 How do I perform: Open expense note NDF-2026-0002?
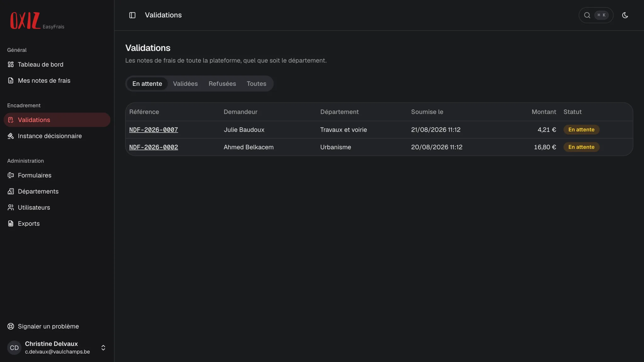pyautogui.click(x=153, y=147)
